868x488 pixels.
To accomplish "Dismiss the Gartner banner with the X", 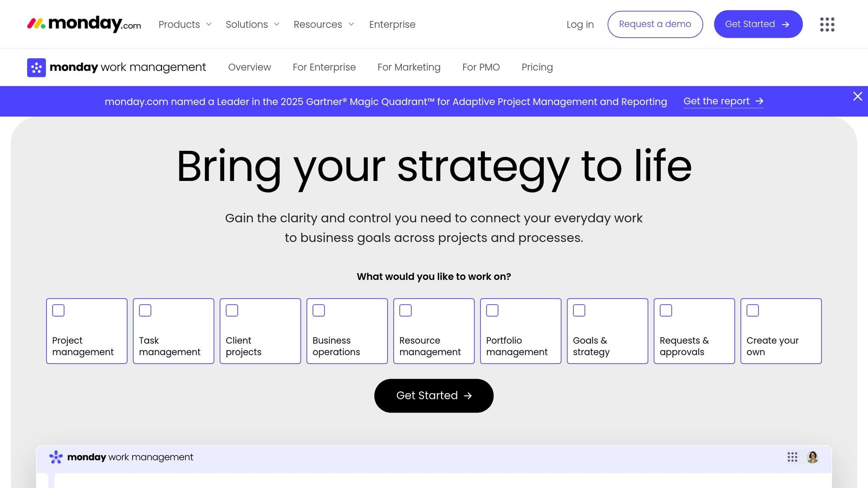I will click(857, 97).
